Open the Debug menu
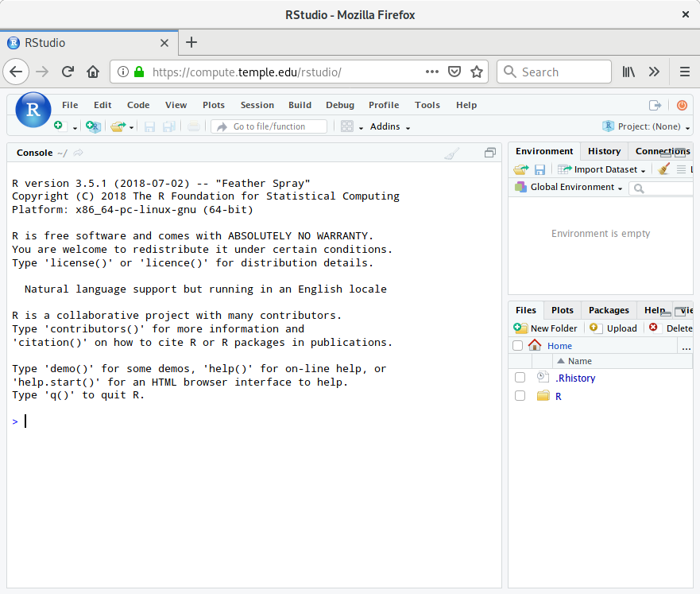The width and height of the screenshot is (700, 594). [340, 105]
